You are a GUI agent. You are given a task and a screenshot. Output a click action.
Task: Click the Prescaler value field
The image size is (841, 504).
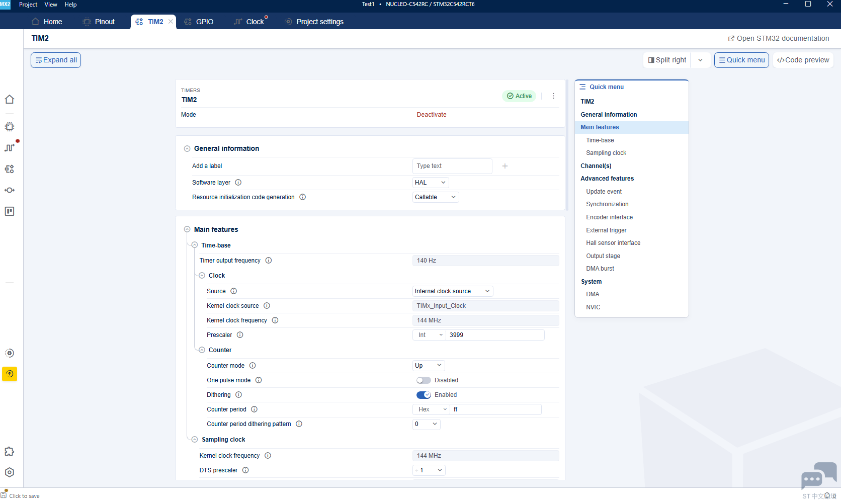point(495,335)
